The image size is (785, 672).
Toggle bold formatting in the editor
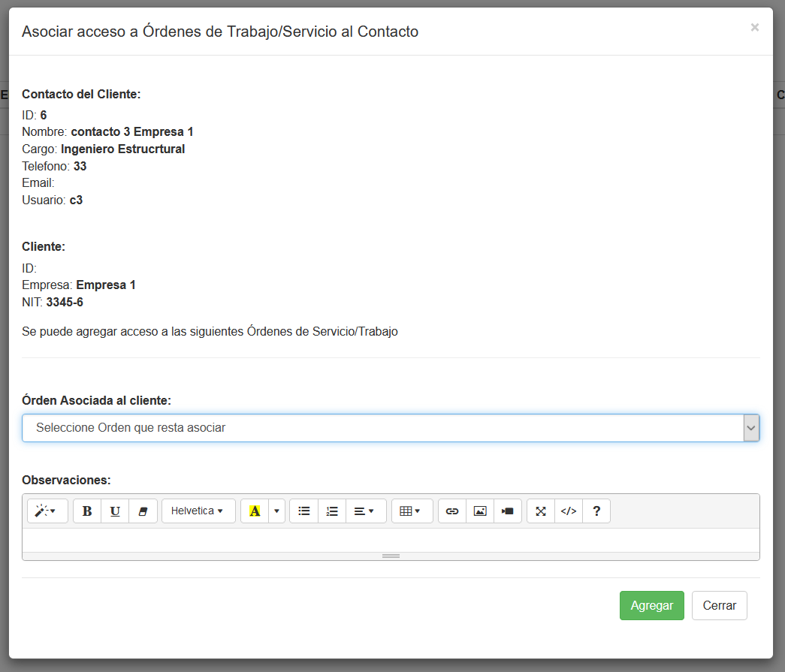[87, 511]
